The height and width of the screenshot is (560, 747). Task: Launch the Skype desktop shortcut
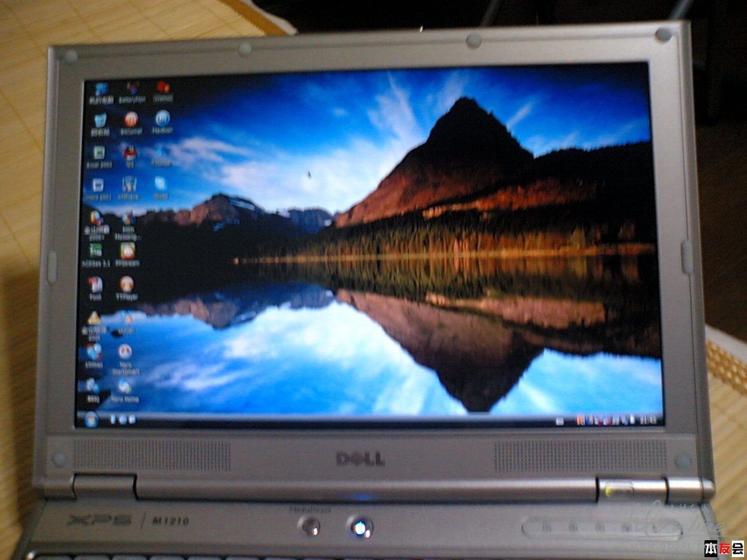pyautogui.click(x=160, y=188)
